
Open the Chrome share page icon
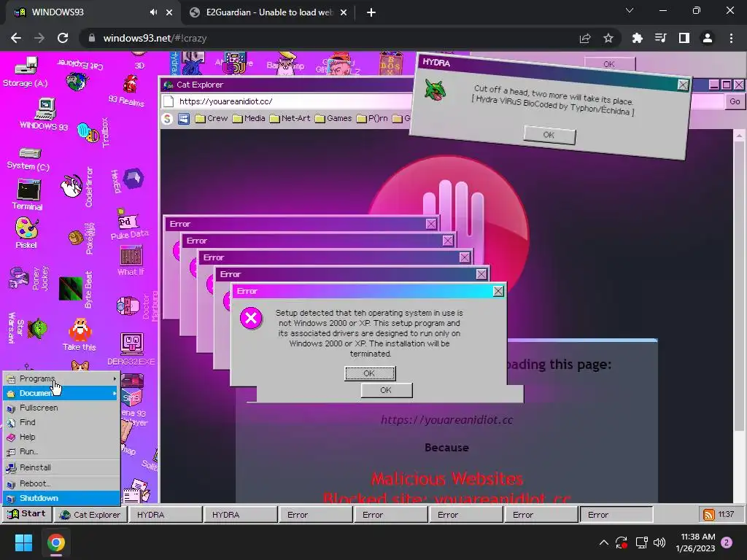[585, 38]
